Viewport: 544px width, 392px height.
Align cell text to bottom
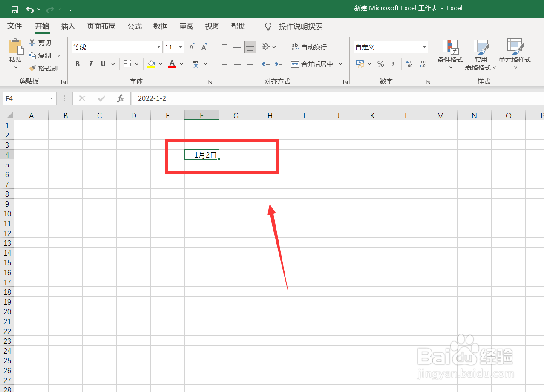click(x=250, y=47)
